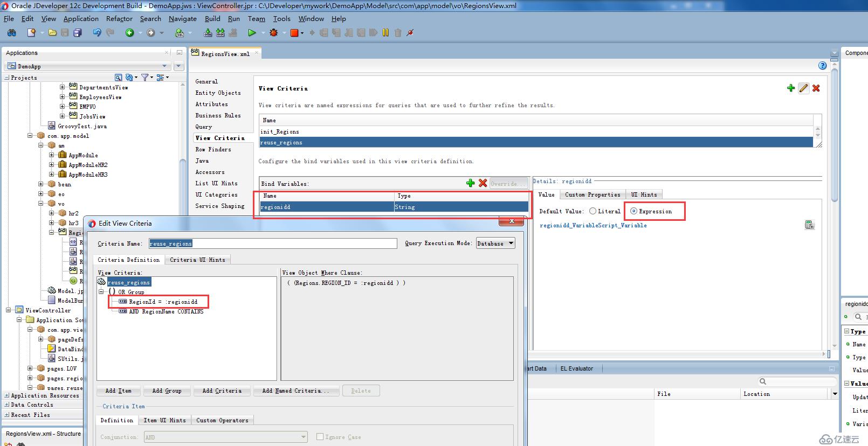Viewport: 868px width, 446px height.
Task: Click the Add Item button
Action: (118, 391)
